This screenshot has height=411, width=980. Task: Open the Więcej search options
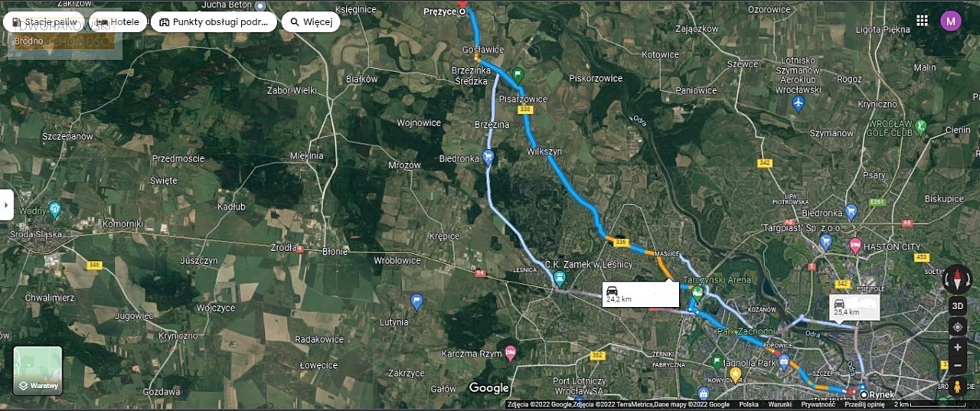[311, 21]
